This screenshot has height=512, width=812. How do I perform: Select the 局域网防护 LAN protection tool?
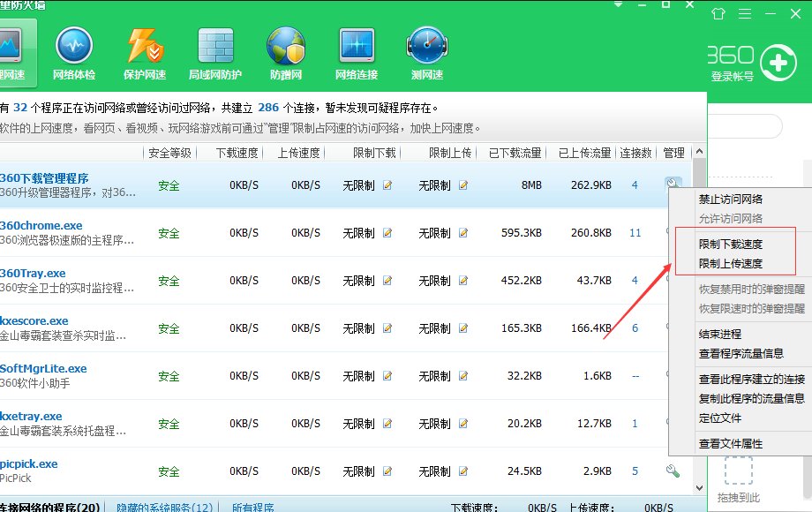(x=214, y=49)
